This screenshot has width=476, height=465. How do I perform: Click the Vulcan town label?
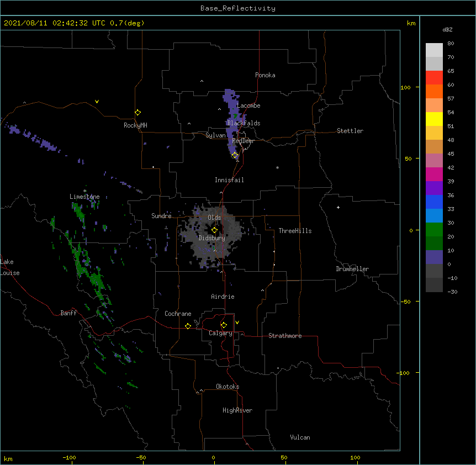[300, 437]
